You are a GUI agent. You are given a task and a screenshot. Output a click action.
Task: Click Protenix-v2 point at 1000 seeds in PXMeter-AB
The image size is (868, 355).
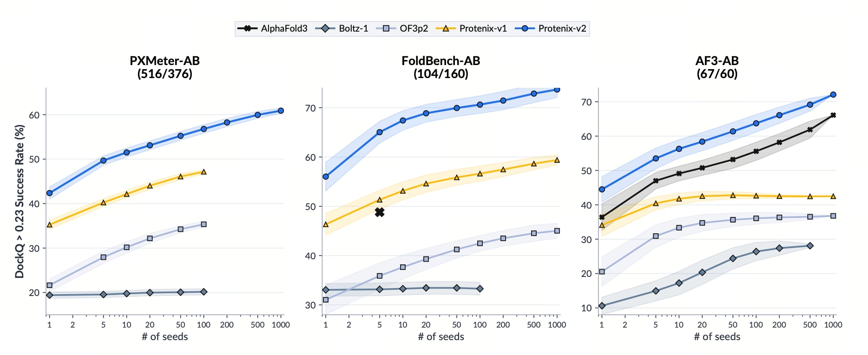tap(281, 111)
